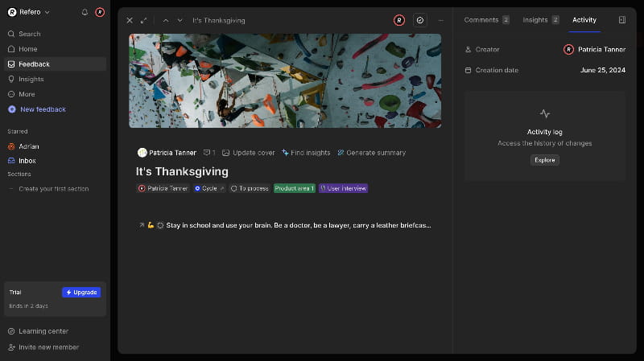
Task: Click breadcrumb title It's Thanksgiving
Action: coord(218,21)
